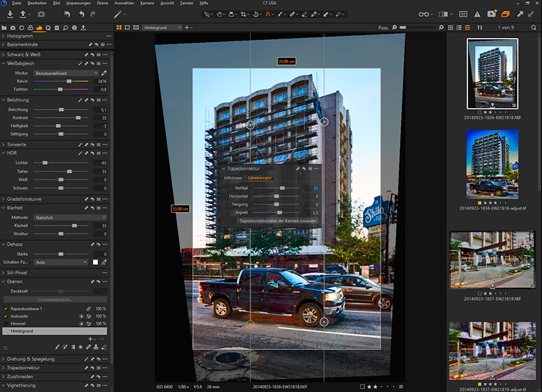This screenshot has height=392, width=542.
Task: Toggle visibility of Autoseite layer
Action: pyautogui.click(x=5, y=316)
